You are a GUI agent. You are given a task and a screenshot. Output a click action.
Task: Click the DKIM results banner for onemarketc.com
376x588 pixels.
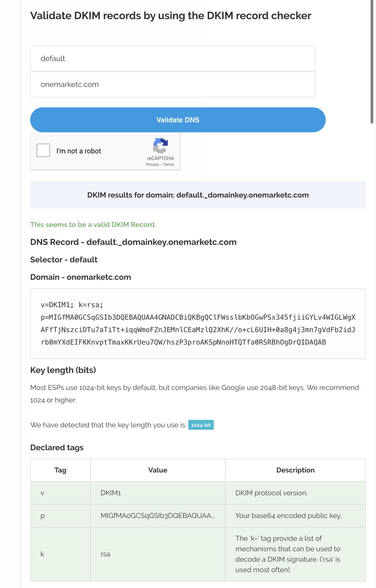click(197, 195)
